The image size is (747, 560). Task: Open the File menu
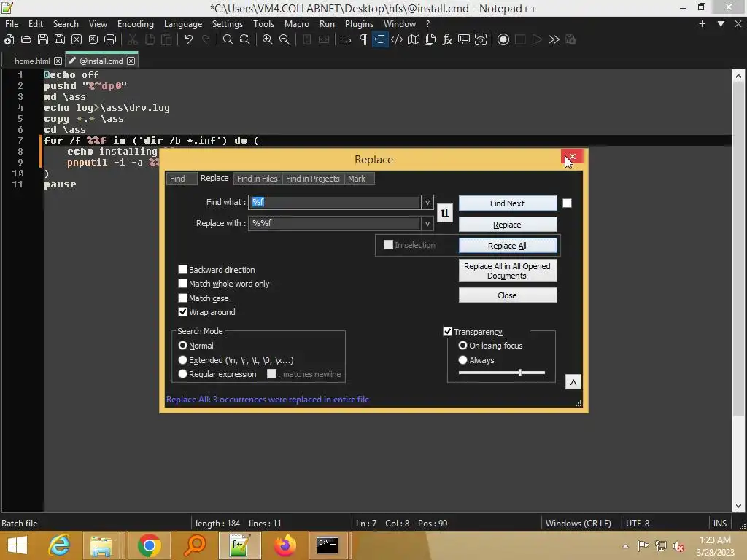(x=12, y=24)
